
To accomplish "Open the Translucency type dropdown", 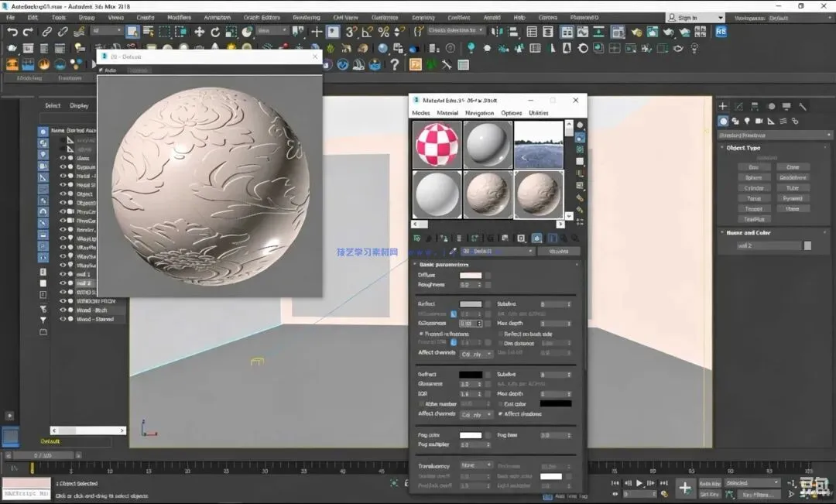I will click(476, 465).
